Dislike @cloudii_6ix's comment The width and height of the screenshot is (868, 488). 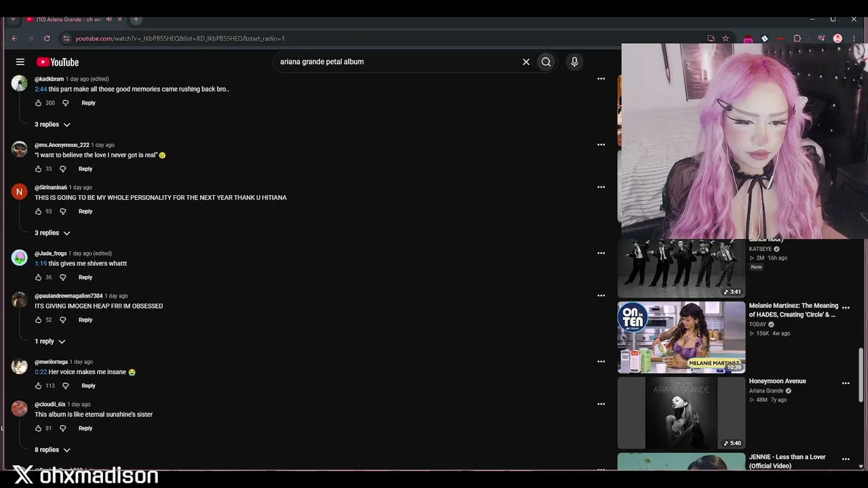point(63,428)
